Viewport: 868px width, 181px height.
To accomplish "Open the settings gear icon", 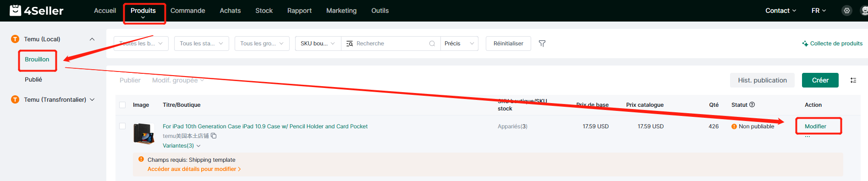I will pos(847,11).
